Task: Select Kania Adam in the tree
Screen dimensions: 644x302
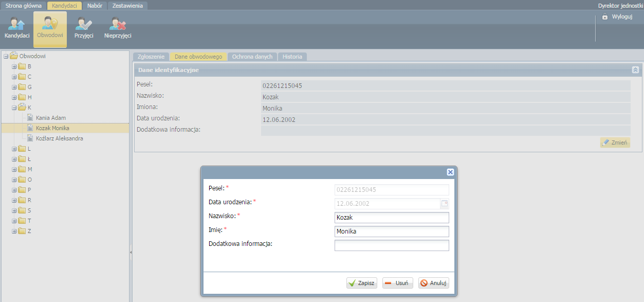Action: [x=51, y=118]
